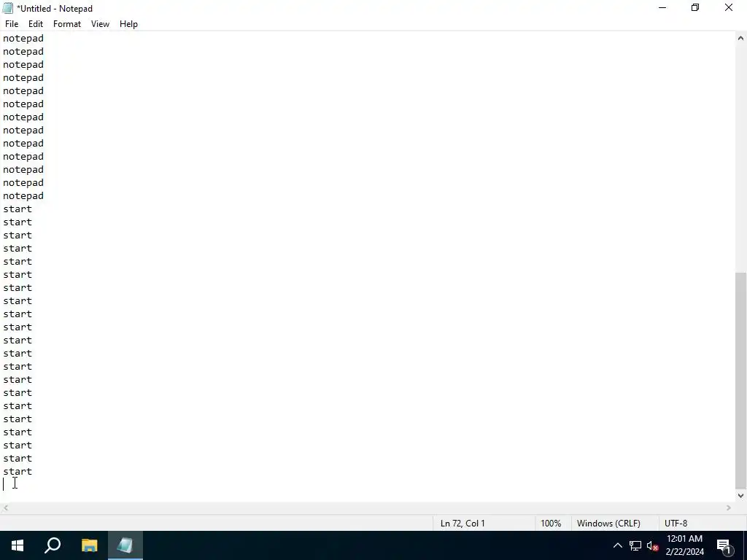Open the View menu

point(100,24)
